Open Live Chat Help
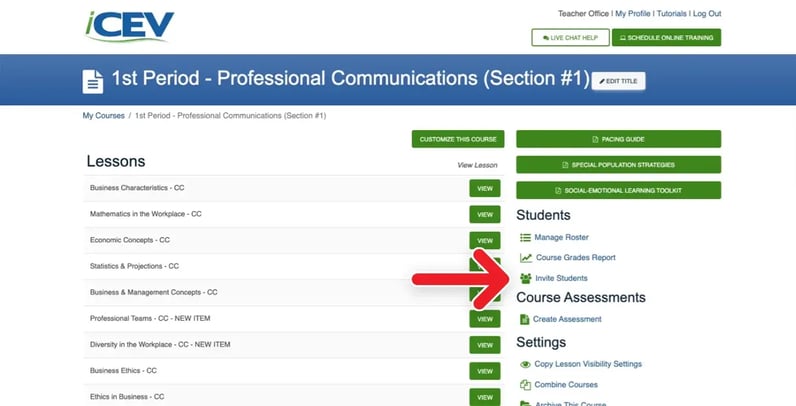This screenshot has height=406, width=796. click(x=570, y=38)
